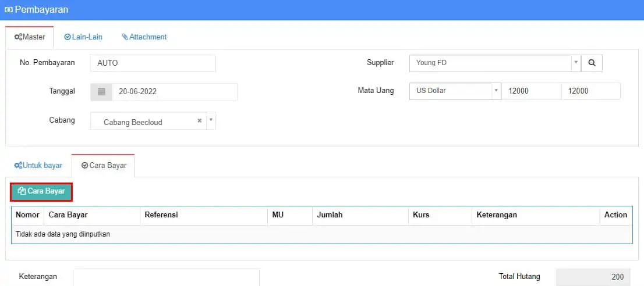This screenshot has width=644, height=286.
Task: Click the Kurs column header
Action: 440,215
